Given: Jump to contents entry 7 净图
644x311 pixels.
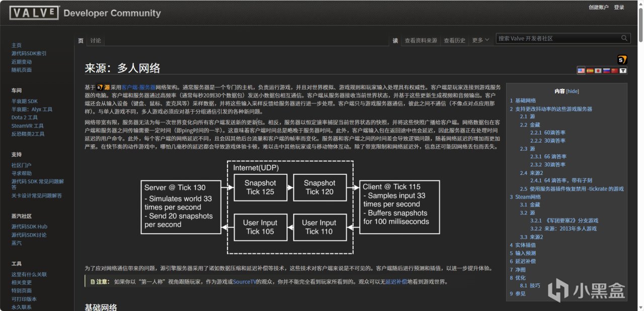Looking at the screenshot, I should coord(518,269).
